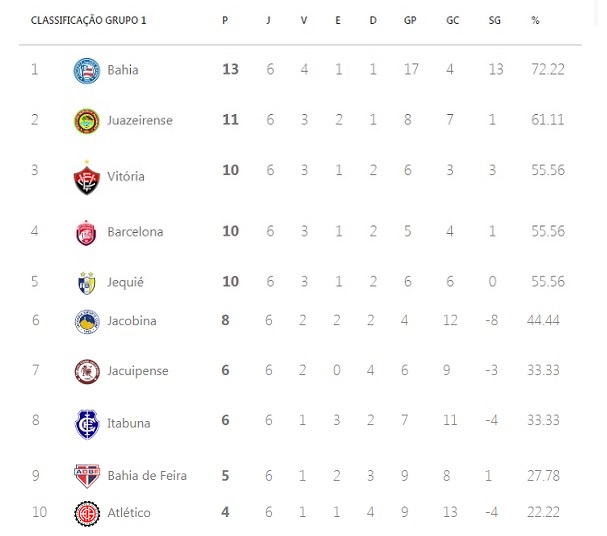Click the Classificação Grupo 1 heading
Viewport: 607px width, 536px height.
(89, 21)
